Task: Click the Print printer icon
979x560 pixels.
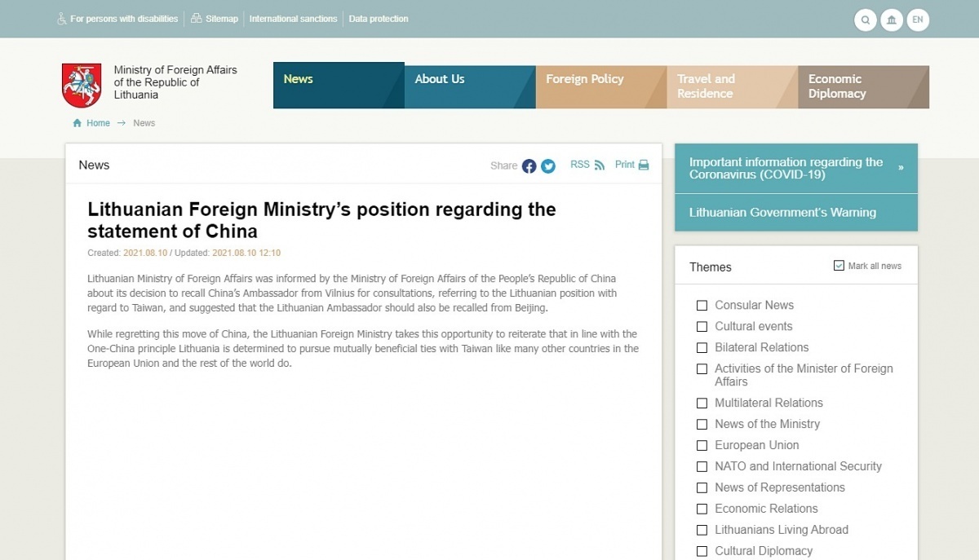Action: (644, 165)
